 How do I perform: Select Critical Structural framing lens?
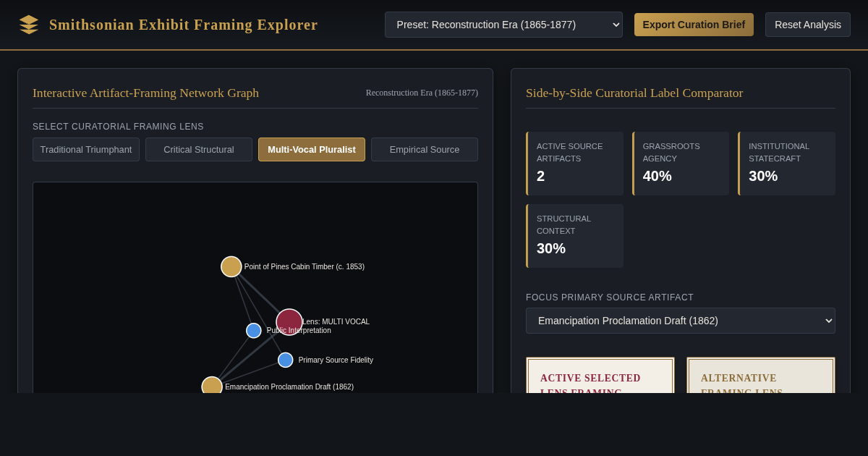[199, 150]
